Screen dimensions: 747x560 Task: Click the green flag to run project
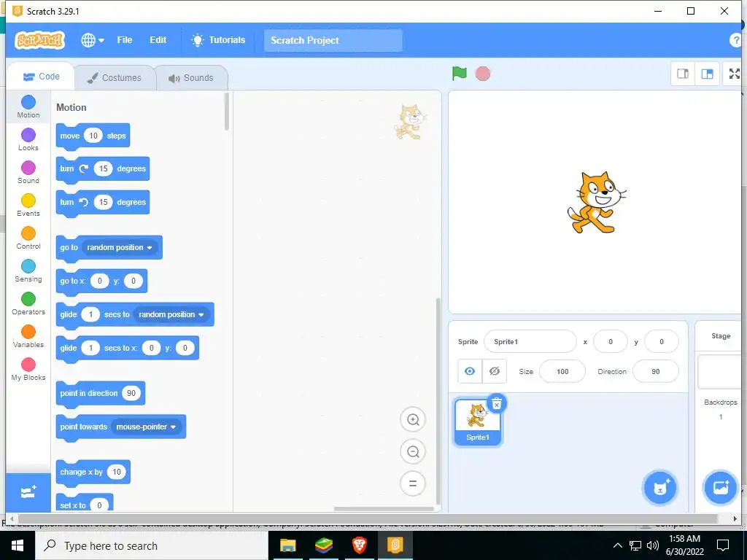pyautogui.click(x=460, y=74)
